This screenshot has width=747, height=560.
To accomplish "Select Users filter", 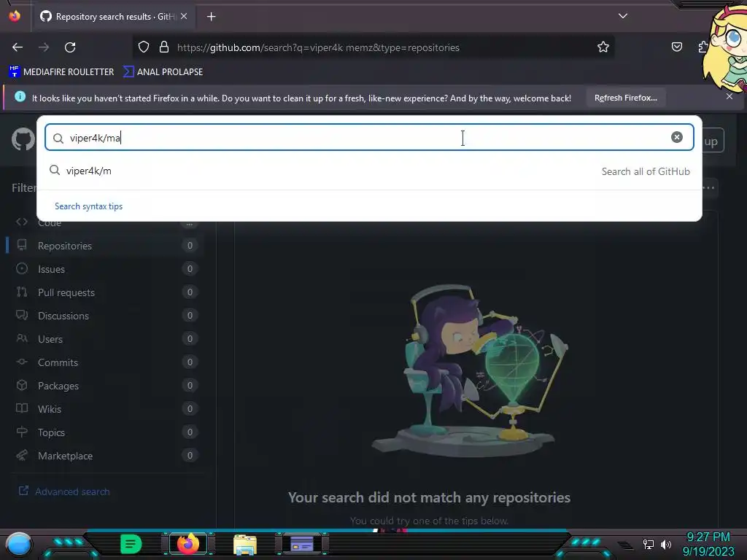I will 106,339.
